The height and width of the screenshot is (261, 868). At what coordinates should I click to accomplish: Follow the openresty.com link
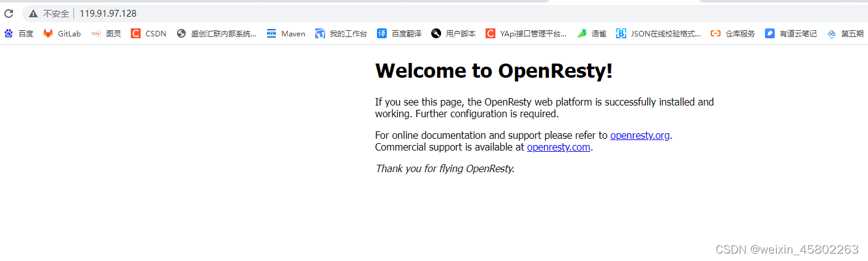558,147
